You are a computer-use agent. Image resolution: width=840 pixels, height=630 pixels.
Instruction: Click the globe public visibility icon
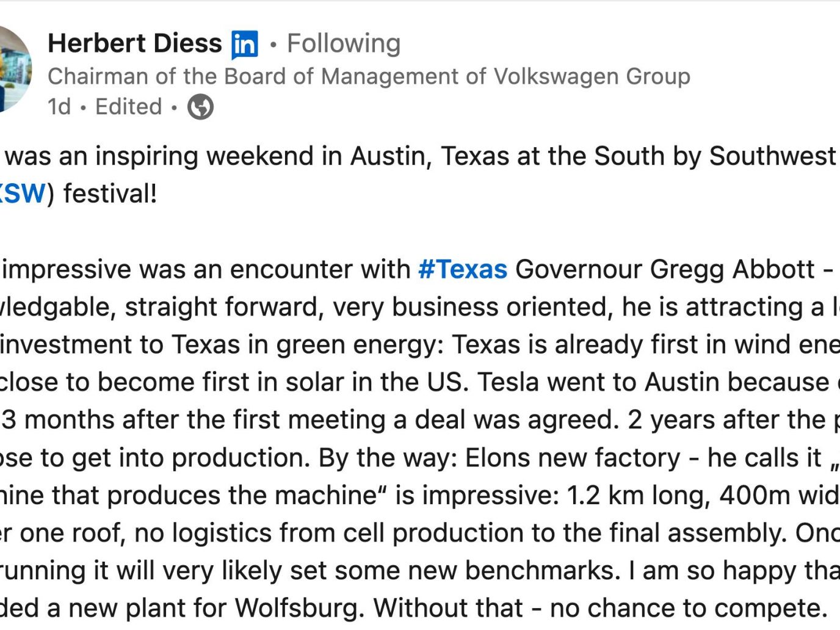point(200,107)
